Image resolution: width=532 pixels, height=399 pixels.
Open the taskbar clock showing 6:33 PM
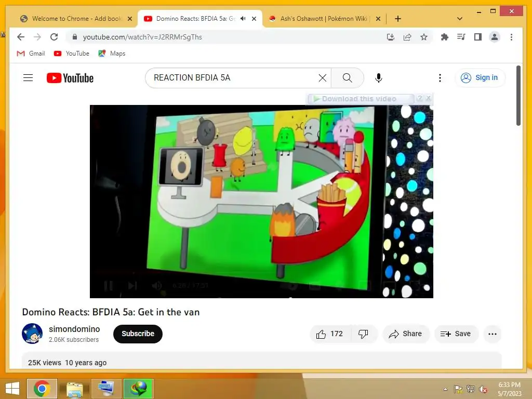[509, 389]
